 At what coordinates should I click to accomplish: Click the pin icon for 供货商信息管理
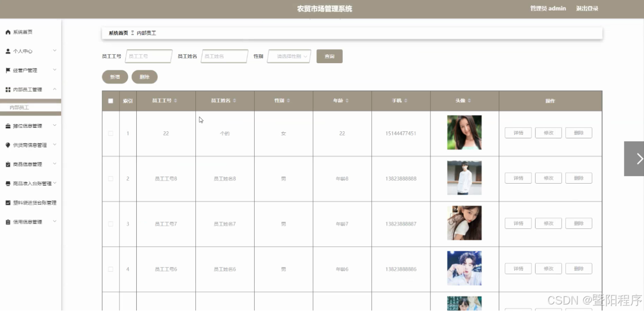(x=8, y=145)
